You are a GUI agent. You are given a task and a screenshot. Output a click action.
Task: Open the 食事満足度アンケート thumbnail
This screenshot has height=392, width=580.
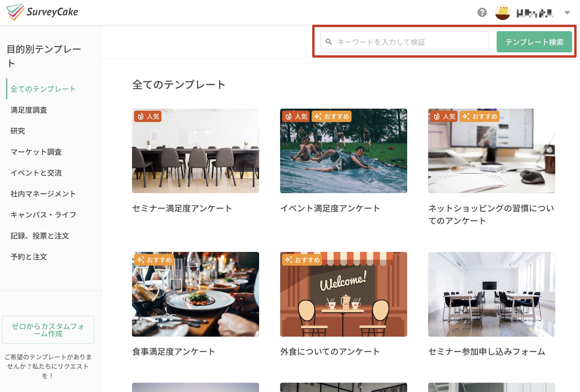[x=196, y=294]
